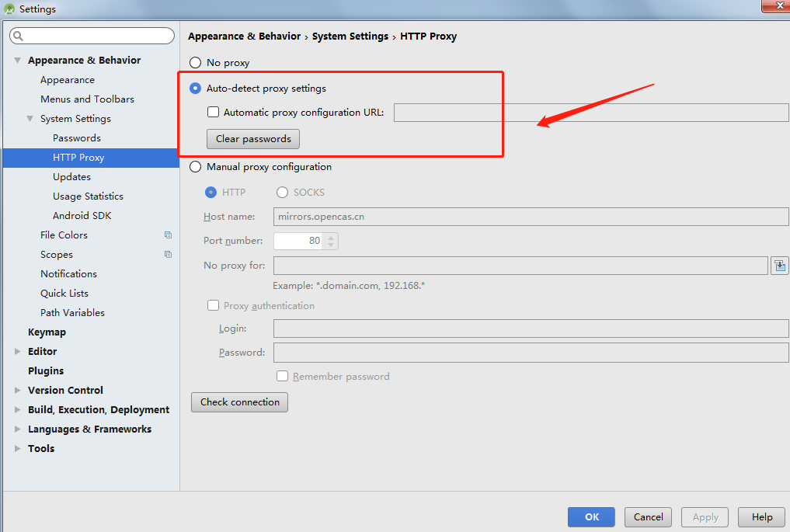The image size is (790, 532).
Task: Collapse the Appearance & Behavior section
Action: pos(16,60)
